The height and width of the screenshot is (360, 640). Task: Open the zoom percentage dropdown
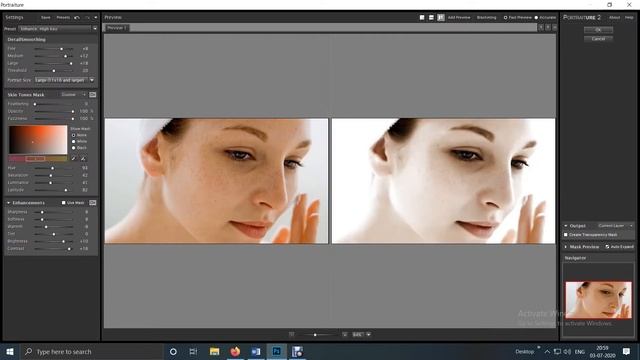368,334
